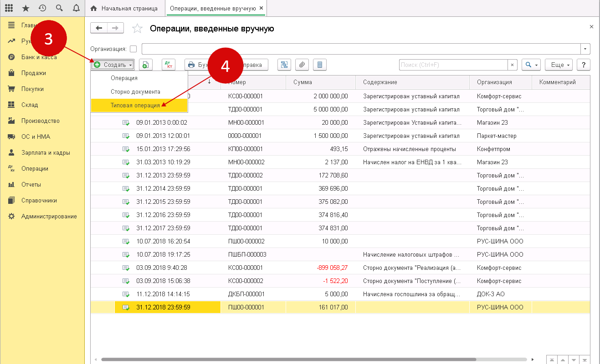Viewport: 600px width, 364px height.
Task: Choose Сторно документа from the menu
Action: pyautogui.click(x=139, y=91)
